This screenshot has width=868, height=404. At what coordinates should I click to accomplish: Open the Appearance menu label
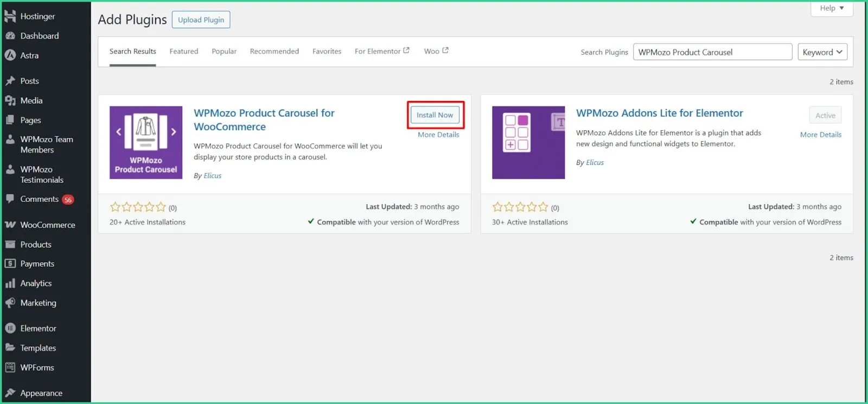click(x=41, y=393)
